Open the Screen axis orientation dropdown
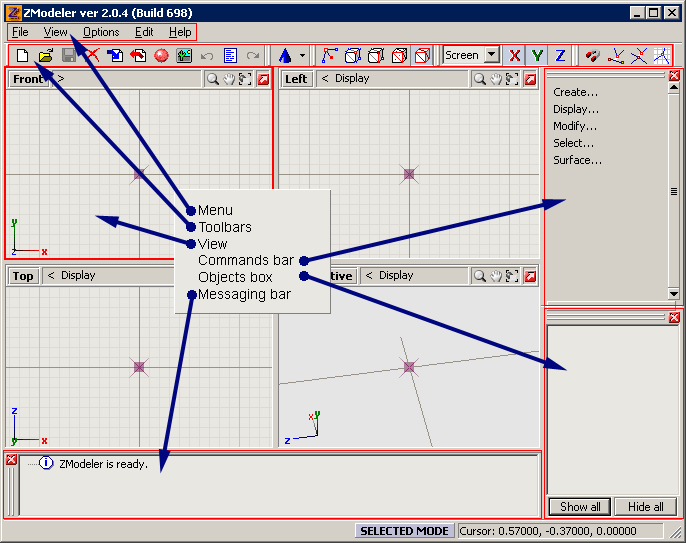The image size is (686, 543). click(x=492, y=55)
